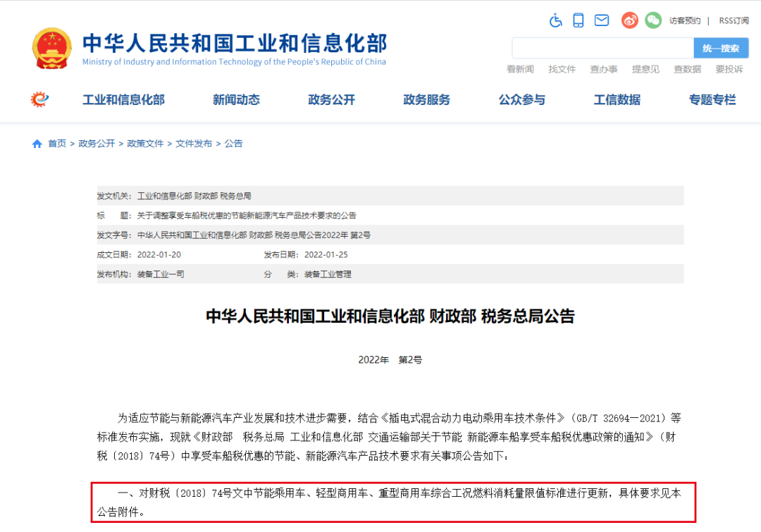Open the 查数据 quick access link
The height and width of the screenshot is (532, 761).
click(687, 69)
